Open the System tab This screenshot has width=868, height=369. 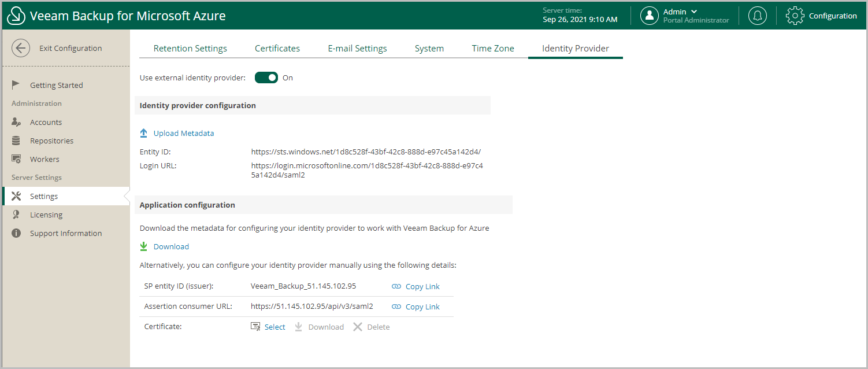429,49
